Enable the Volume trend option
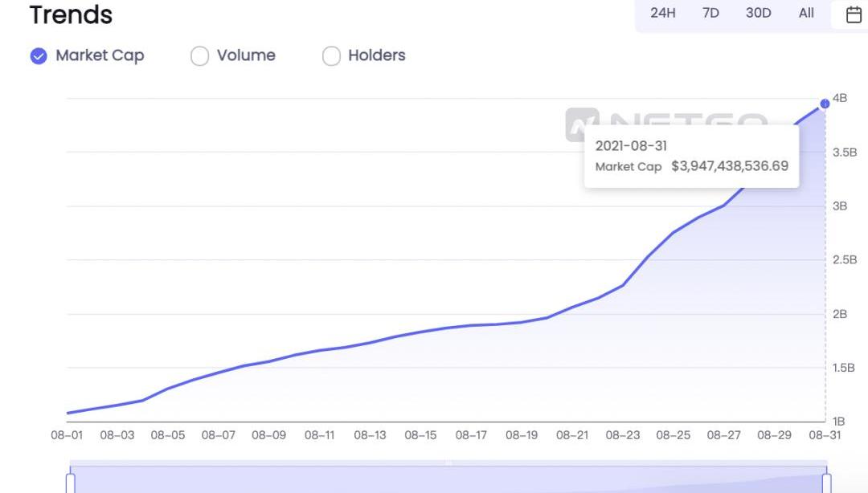The height and width of the screenshot is (493, 868). click(199, 55)
